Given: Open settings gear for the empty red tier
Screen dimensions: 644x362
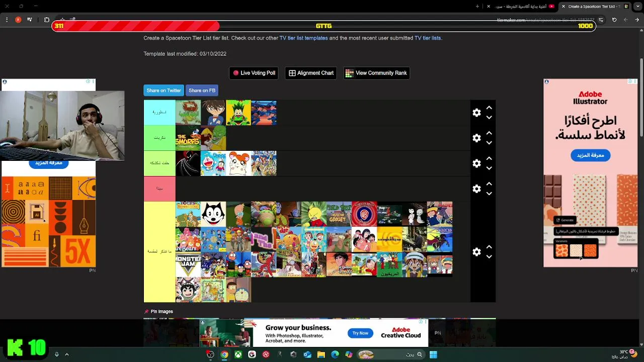Looking at the screenshot, I should (476, 189).
